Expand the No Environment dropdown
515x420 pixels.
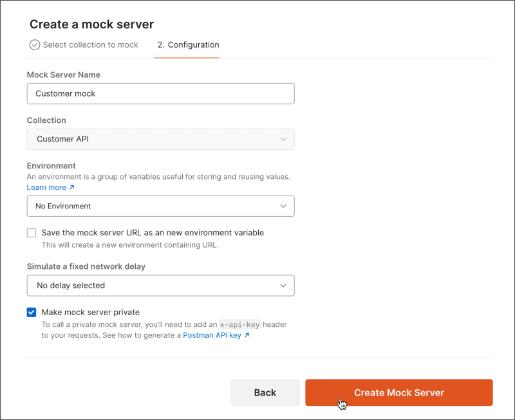coord(160,206)
